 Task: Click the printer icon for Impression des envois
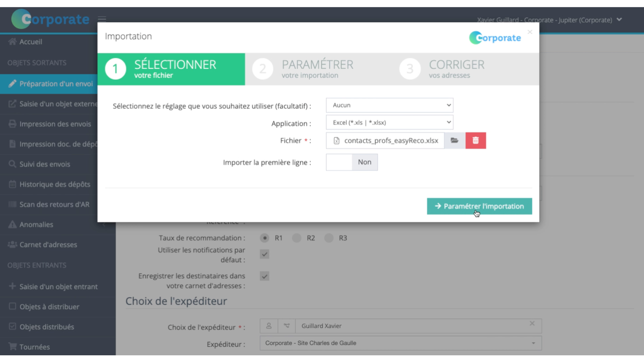[12, 124]
